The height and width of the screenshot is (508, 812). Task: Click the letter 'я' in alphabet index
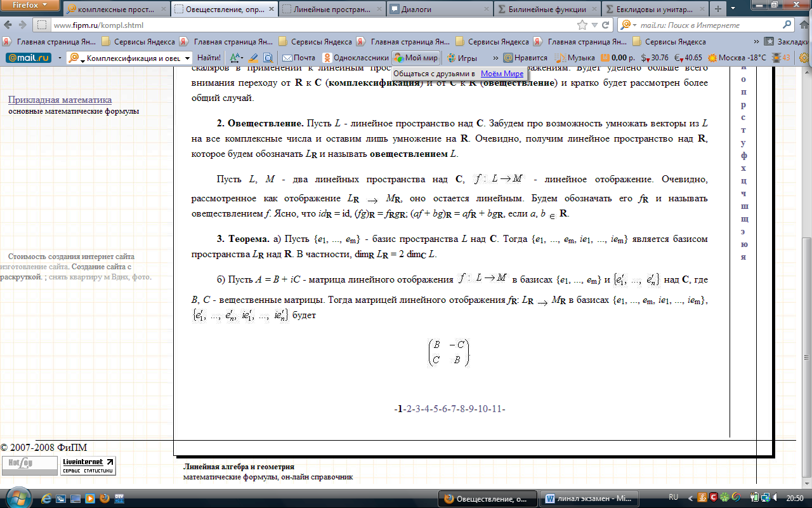click(x=743, y=257)
